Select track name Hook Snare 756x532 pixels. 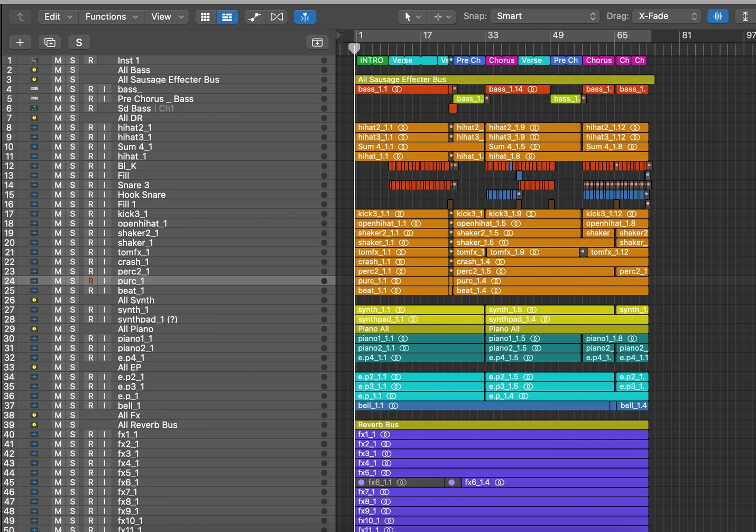tap(142, 195)
